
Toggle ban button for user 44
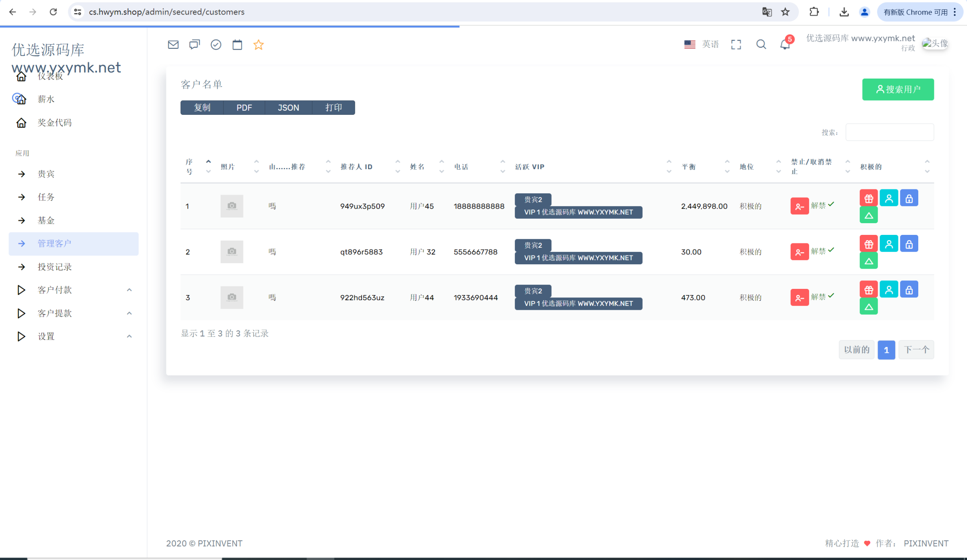pyautogui.click(x=799, y=298)
